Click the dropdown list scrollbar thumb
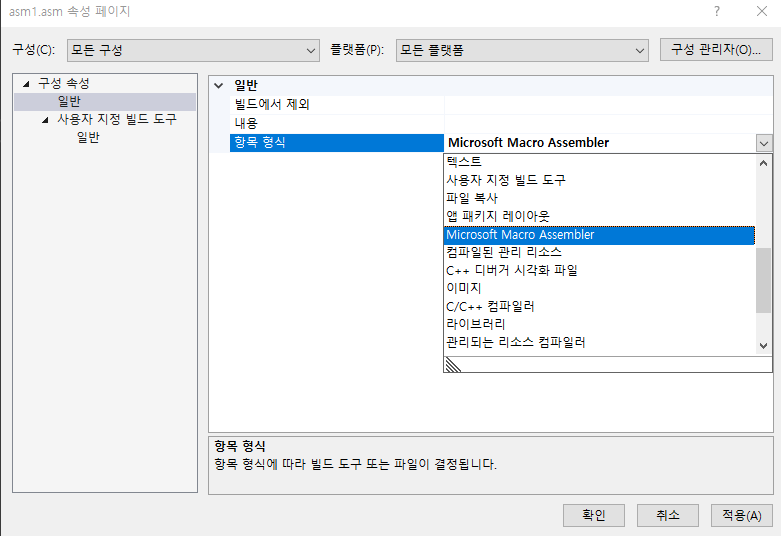Screen dimensions: 781x536 click(764, 280)
